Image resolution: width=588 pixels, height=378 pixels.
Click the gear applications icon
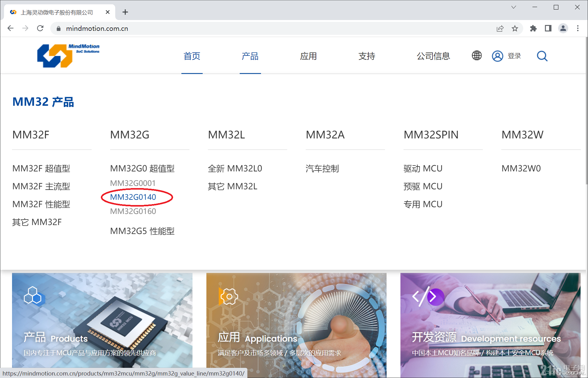tap(228, 297)
